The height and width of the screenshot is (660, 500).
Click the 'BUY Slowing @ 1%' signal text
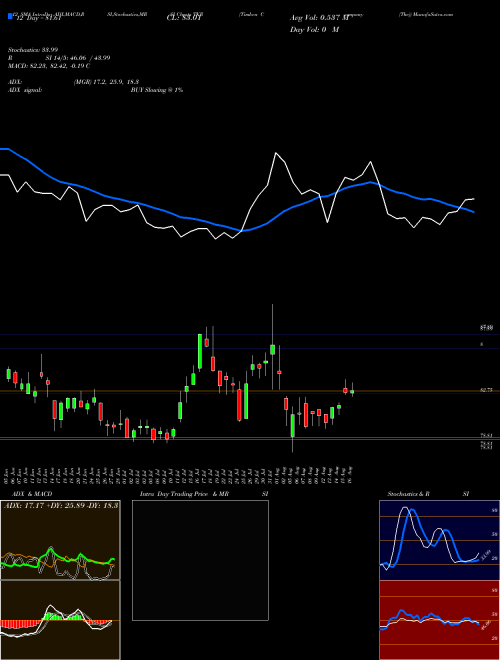coord(157,90)
